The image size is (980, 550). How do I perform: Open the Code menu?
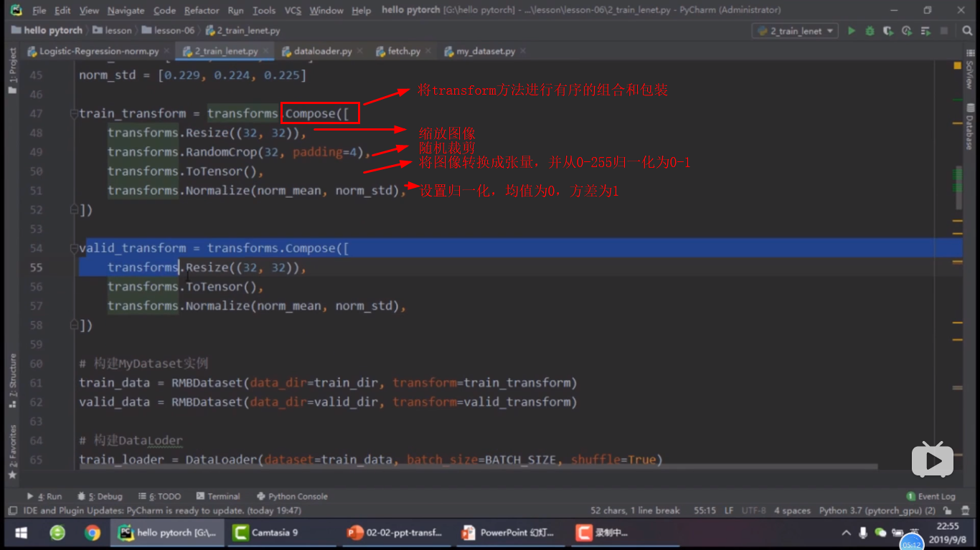(x=164, y=11)
